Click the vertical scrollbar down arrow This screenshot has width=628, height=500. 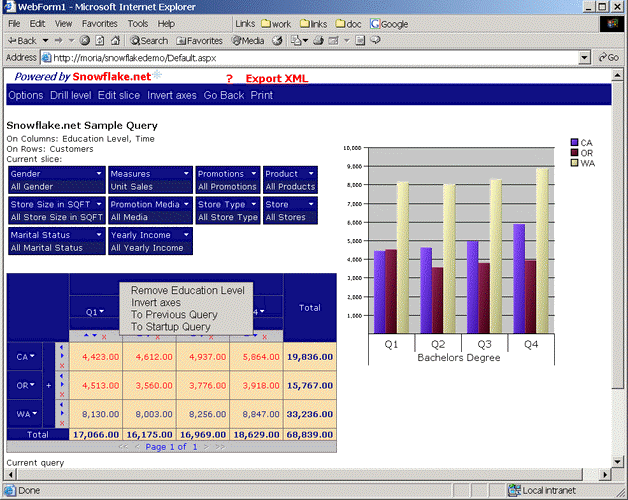click(617, 462)
